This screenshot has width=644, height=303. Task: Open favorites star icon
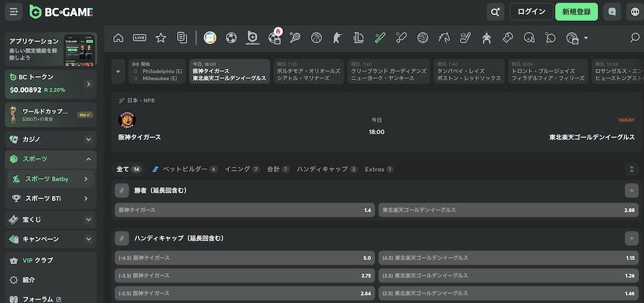point(161,38)
